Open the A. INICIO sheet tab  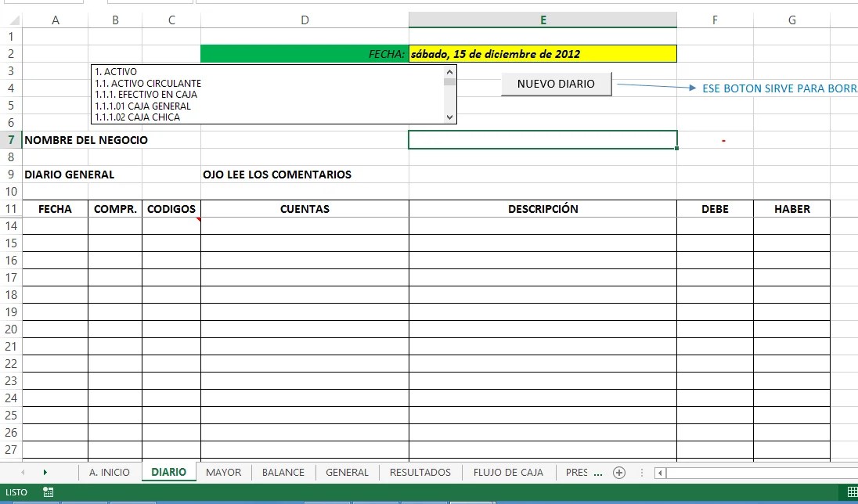coord(110,472)
